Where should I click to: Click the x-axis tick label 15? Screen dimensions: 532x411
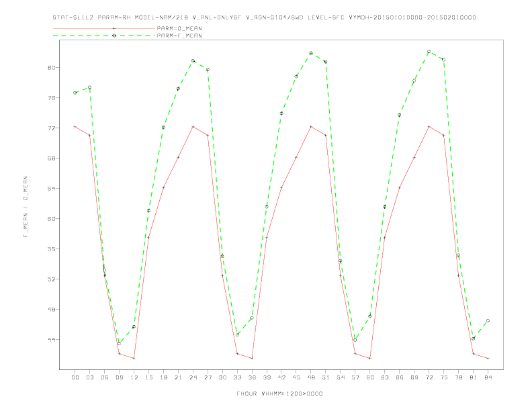[148, 377]
